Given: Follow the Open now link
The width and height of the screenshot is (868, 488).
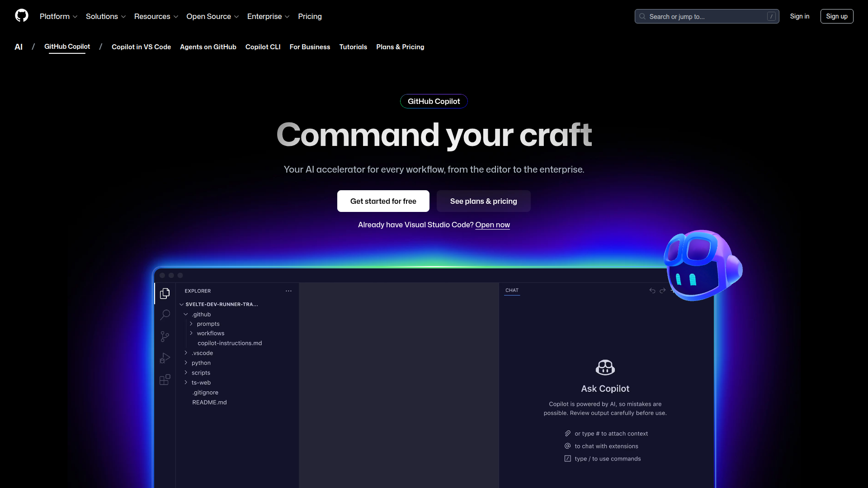Looking at the screenshot, I should (492, 225).
